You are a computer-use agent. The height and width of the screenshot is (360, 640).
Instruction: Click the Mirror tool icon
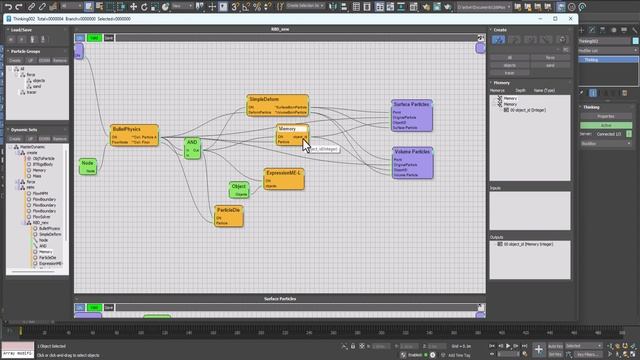coord(333,7)
